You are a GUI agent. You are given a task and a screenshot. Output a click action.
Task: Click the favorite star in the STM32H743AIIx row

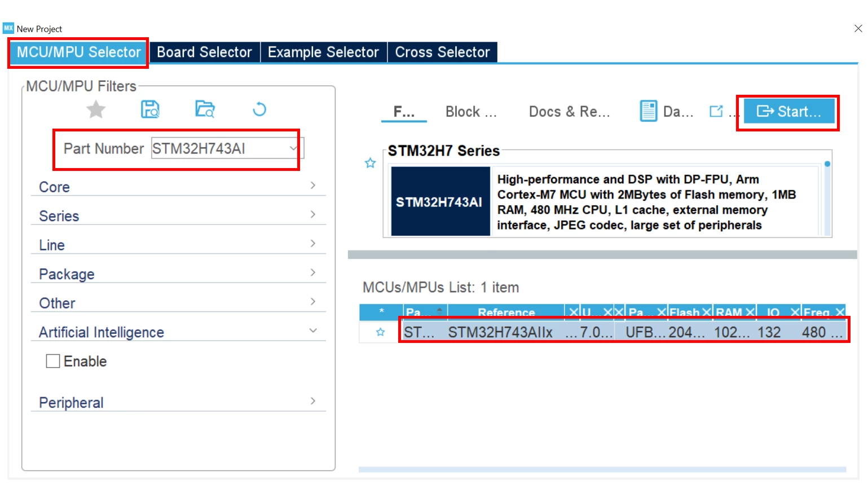(x=381, y=332)
